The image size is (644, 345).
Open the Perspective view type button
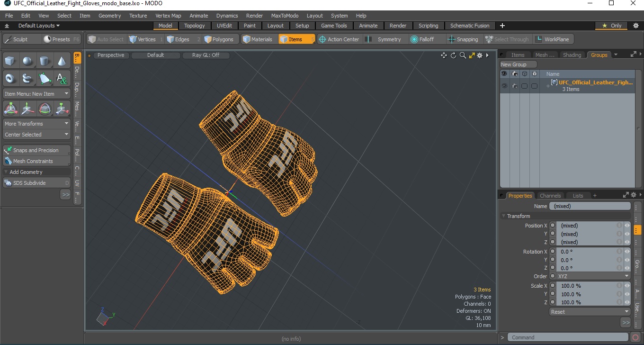[111, 55]
